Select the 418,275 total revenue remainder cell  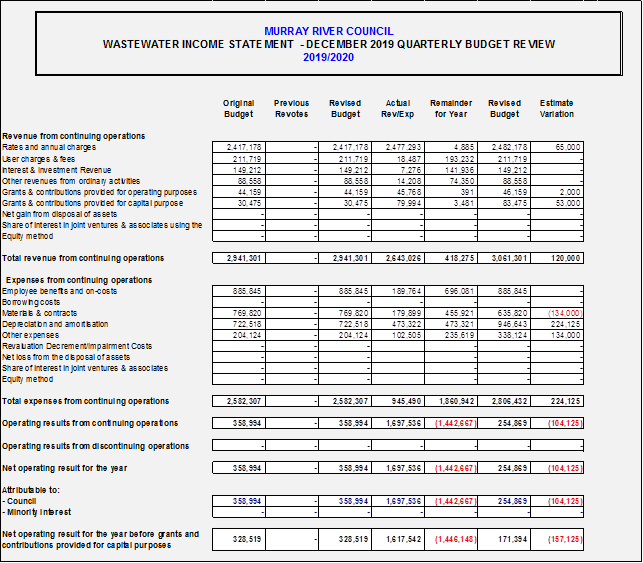coord(451,258)
